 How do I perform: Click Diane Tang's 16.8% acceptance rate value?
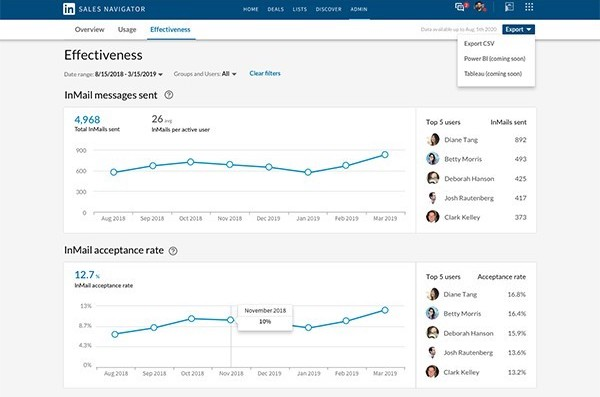(x=517, y=294)
